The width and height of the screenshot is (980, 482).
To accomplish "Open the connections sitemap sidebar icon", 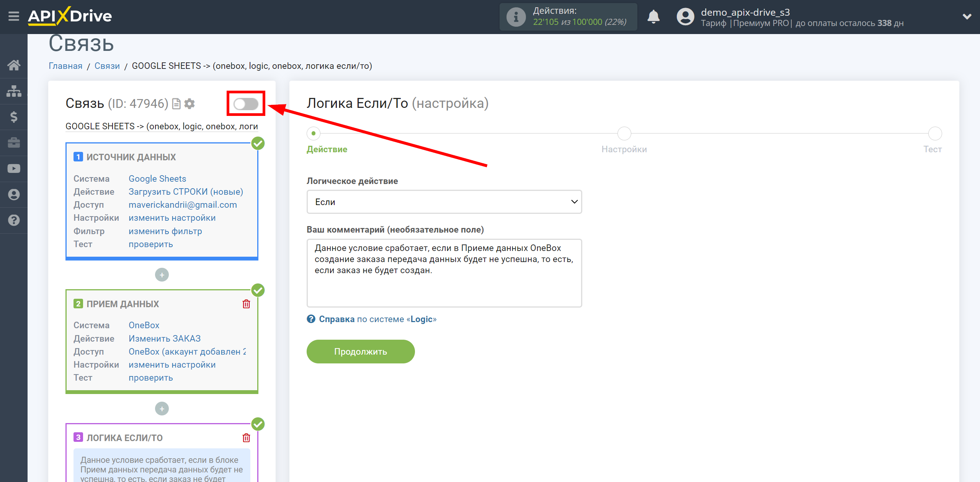I will 14,91.
